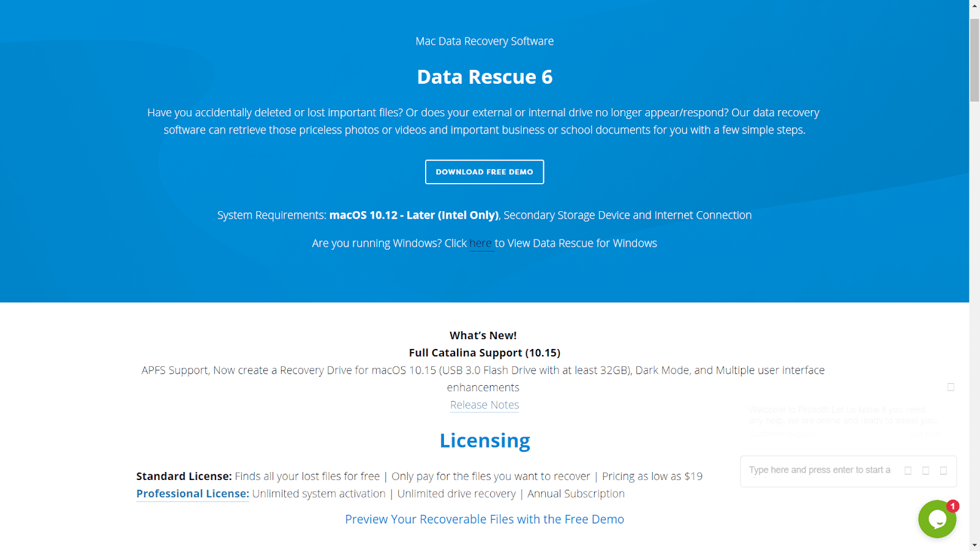Click 'macOS 10.12 - Later (Intel Only)' text

415,215
